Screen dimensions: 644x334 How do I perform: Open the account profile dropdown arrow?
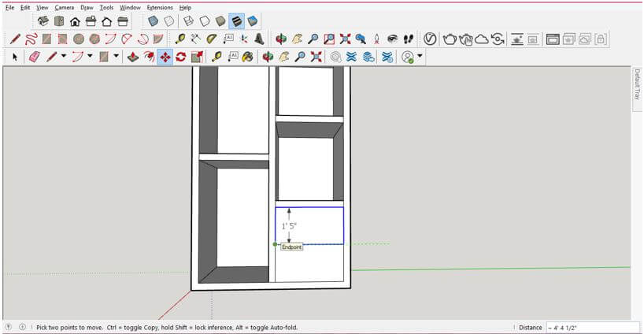pyautogui.click(x=420, y=56)
